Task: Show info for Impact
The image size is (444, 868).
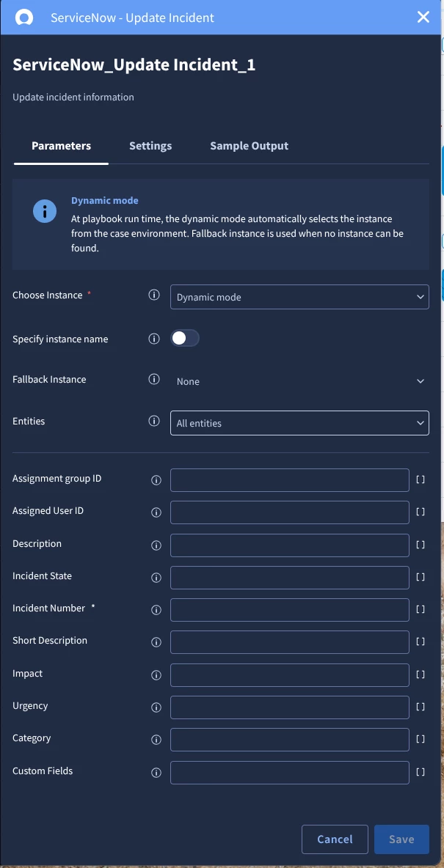Action: (156, 674)
